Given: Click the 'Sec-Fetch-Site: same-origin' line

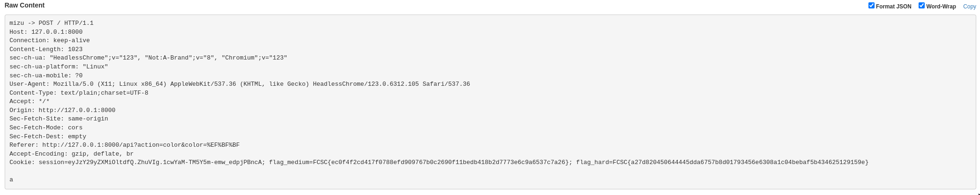Looking at the screenshot, I should (59, 119).
